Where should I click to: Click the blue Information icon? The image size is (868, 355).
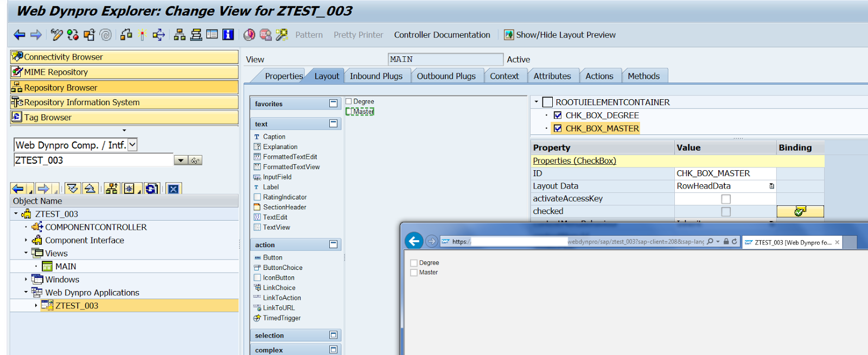click(x=228, y=35)
